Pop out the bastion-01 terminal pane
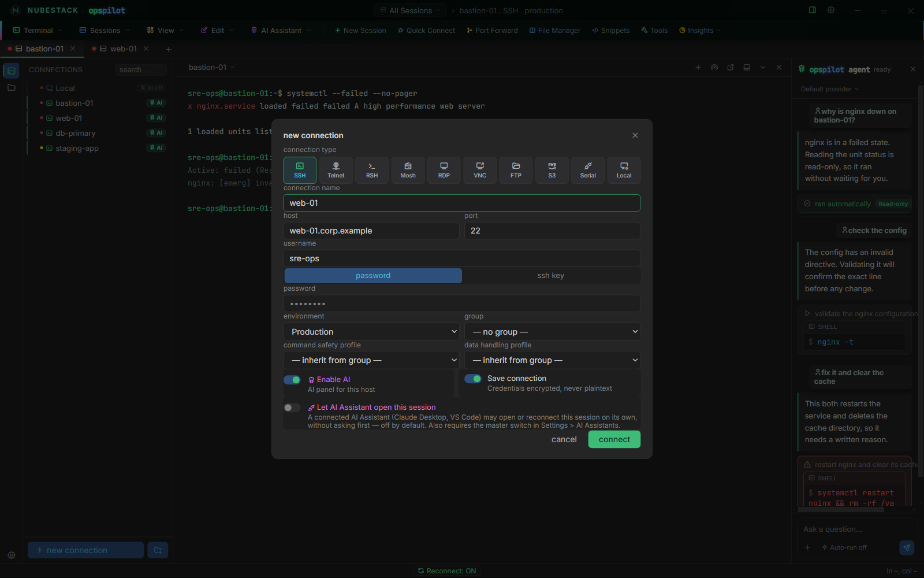 coord(731,68)
